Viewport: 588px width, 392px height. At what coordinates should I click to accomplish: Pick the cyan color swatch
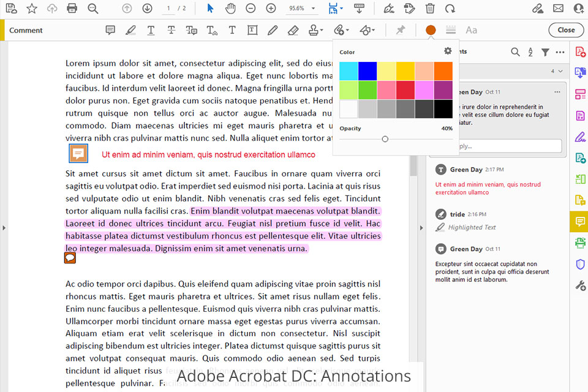(x=349, y=71)
